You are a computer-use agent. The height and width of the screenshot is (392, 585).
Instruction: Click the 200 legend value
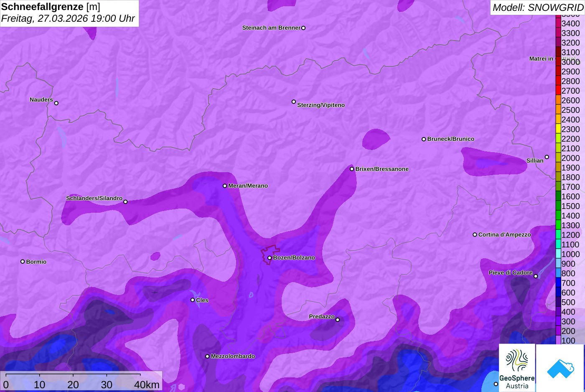pos(568,331)
